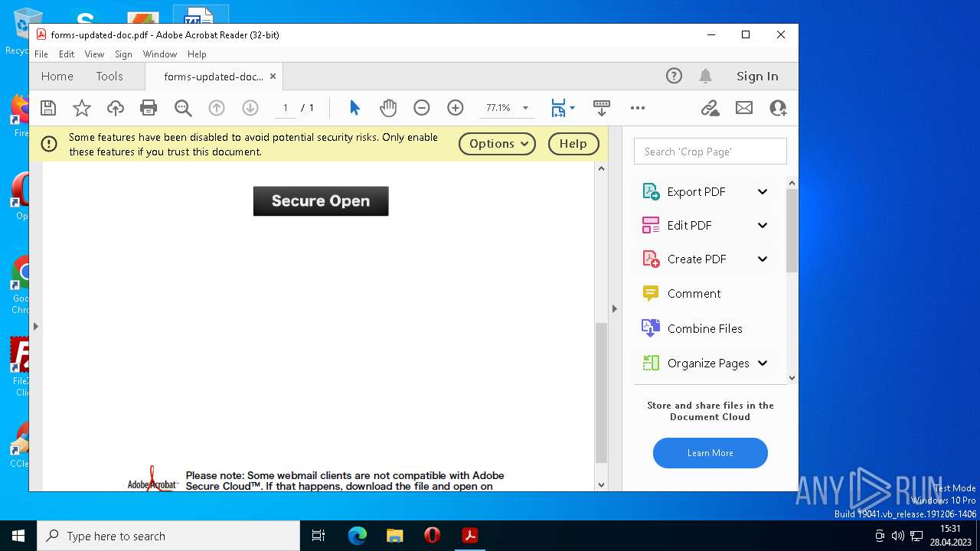Open fit page width tool
Viewport: 980px width, 551px height.
click(x=558, y=108)
